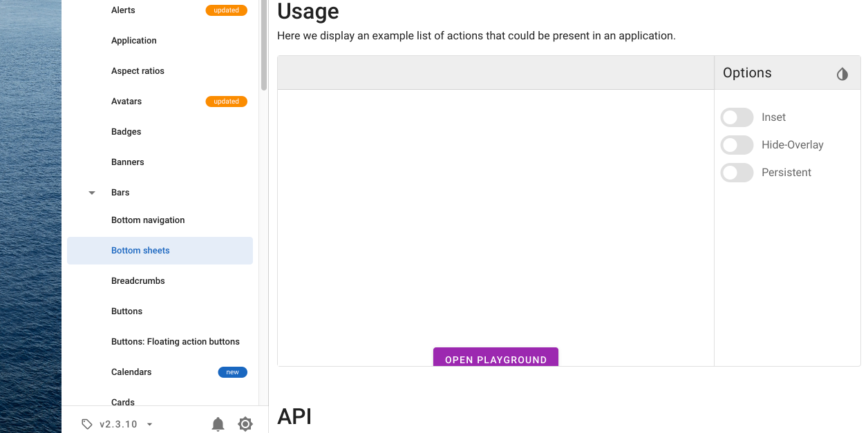The height and width of the screenshot is (433, 868).
Task: Open the Banners page
Action: pos(127,162)
